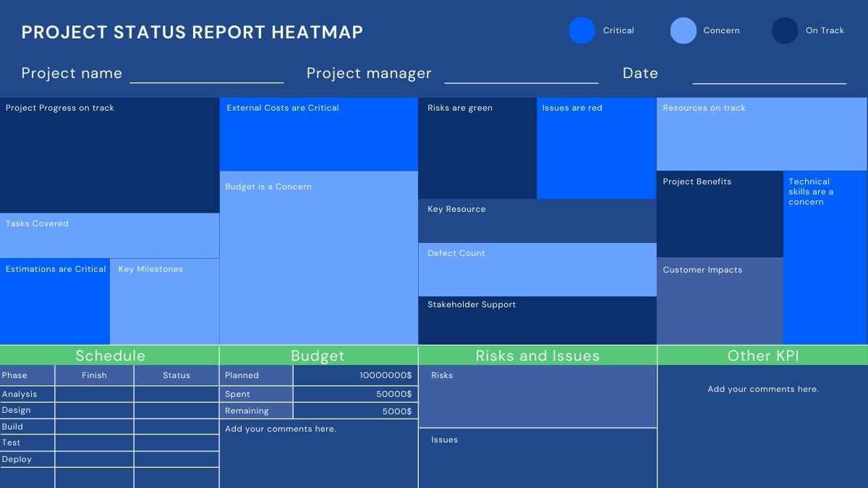Select the 'Key Milestones' tile
This screenshot has width=868, height=488.
tap(165, 301)
